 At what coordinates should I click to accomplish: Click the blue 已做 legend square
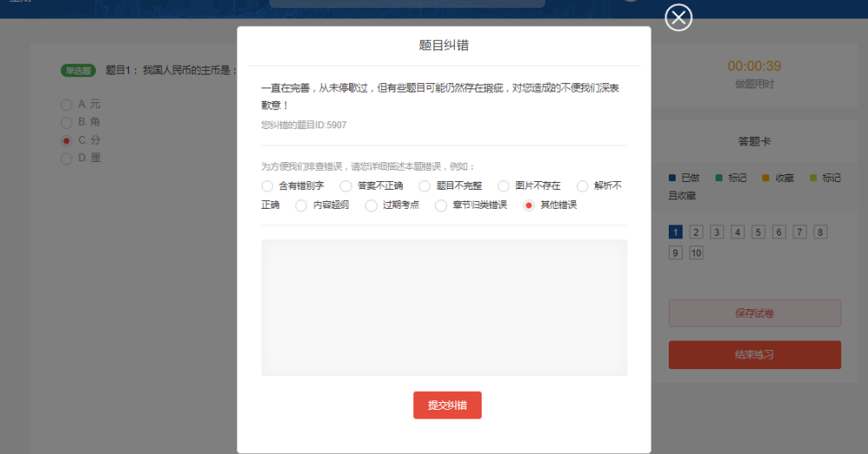coord(672,178)
